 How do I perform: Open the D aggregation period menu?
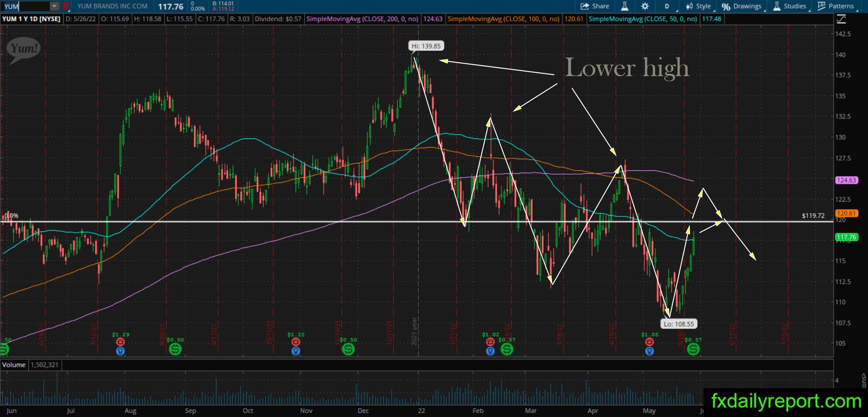pos(667,6)
